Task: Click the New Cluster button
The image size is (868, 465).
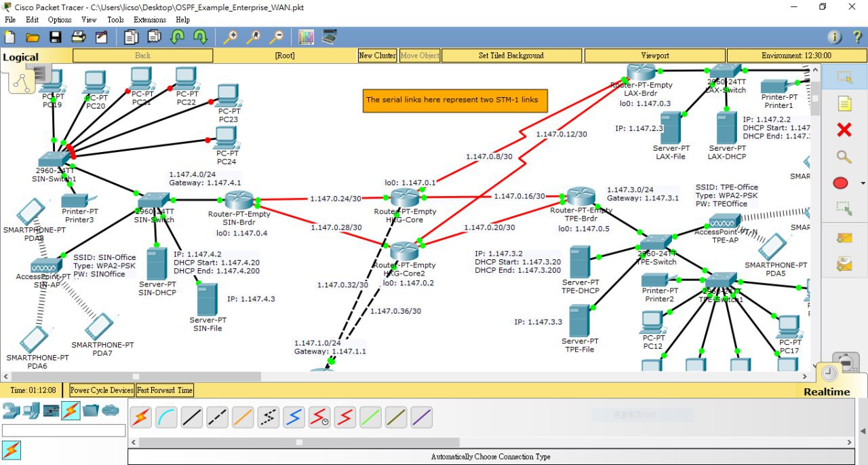Action: tap(378, 56)
